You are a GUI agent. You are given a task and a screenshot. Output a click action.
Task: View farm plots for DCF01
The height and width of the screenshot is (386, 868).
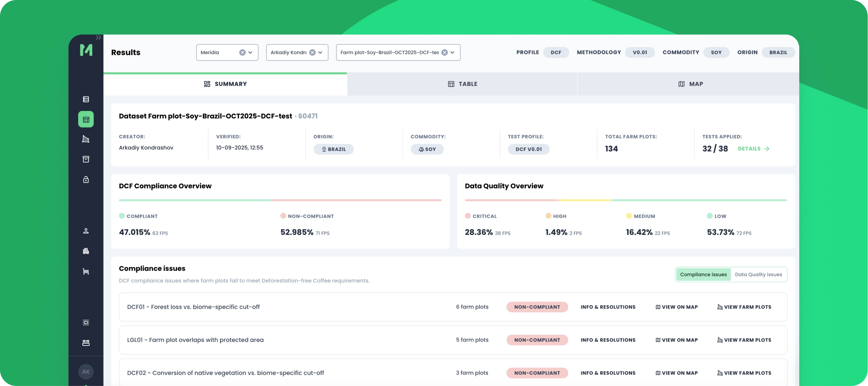tap(744, 307)
